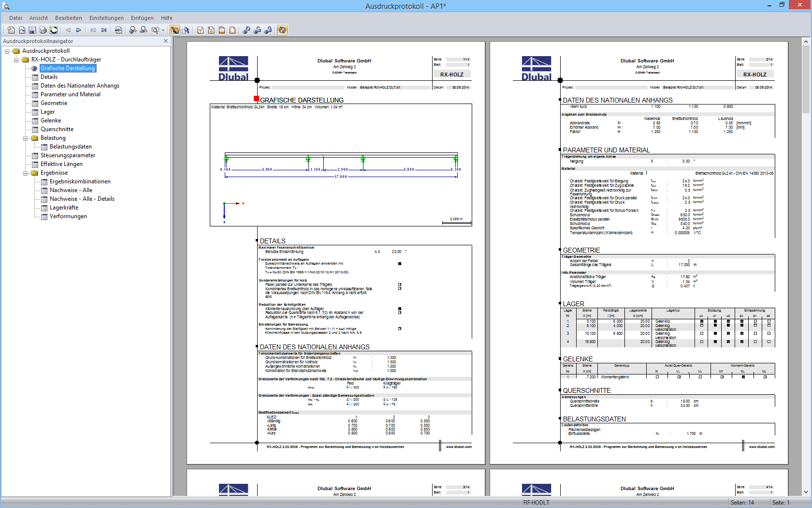The height and width of the screenshot is (508, 812).
Task: Toggle Momentenausrundung über Auflager checkbox
Action: click(400, 309)
